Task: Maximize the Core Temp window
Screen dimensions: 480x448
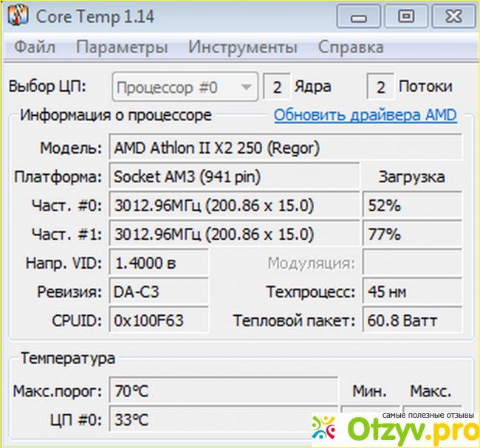Action: coord(406,16)
